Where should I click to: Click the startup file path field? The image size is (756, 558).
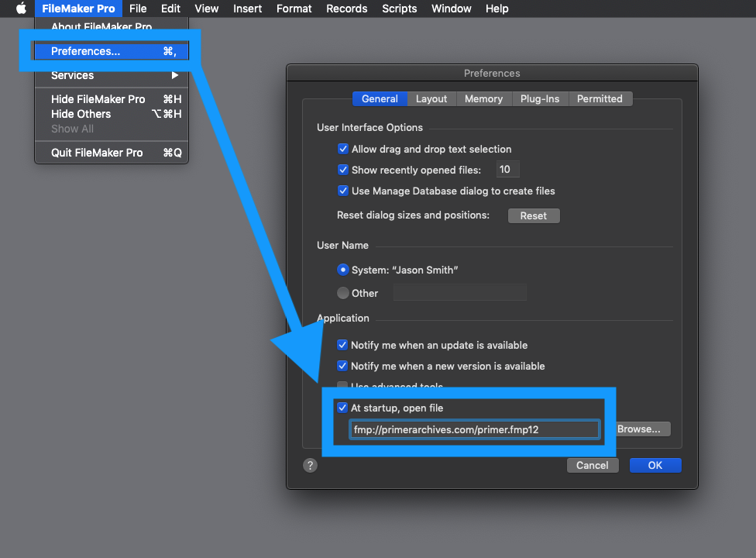tap(474, 429)
